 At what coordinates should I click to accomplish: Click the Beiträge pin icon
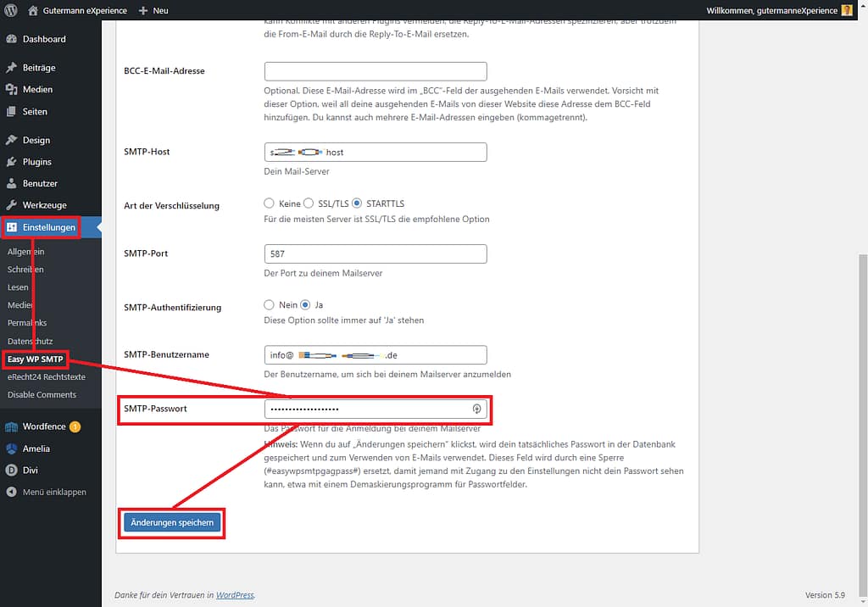11,68
